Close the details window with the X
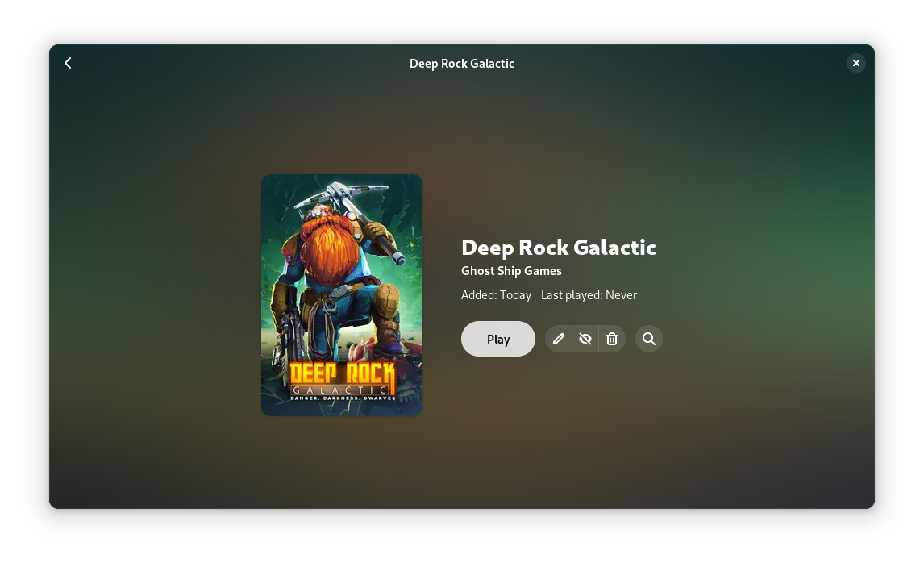924x563 pixels. (855, 63)
